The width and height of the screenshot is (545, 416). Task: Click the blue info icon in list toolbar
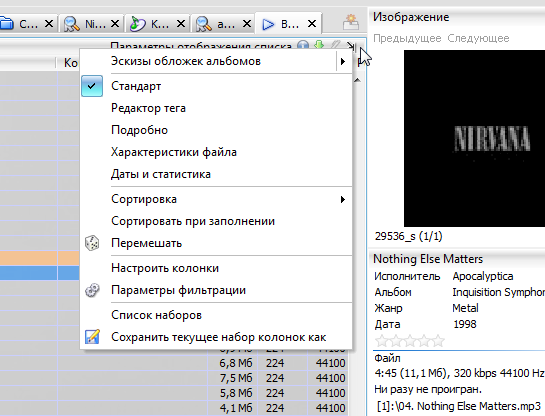(x=303, y=45)
